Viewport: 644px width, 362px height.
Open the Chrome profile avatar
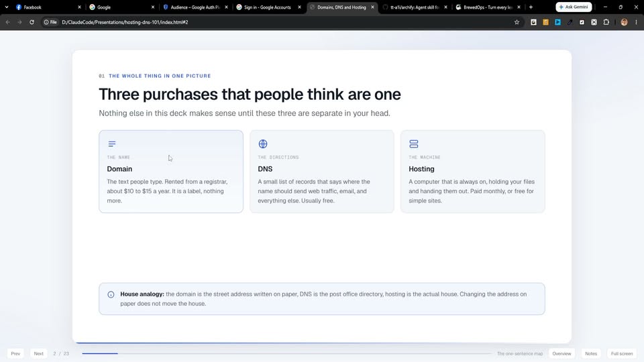(625, 22)
